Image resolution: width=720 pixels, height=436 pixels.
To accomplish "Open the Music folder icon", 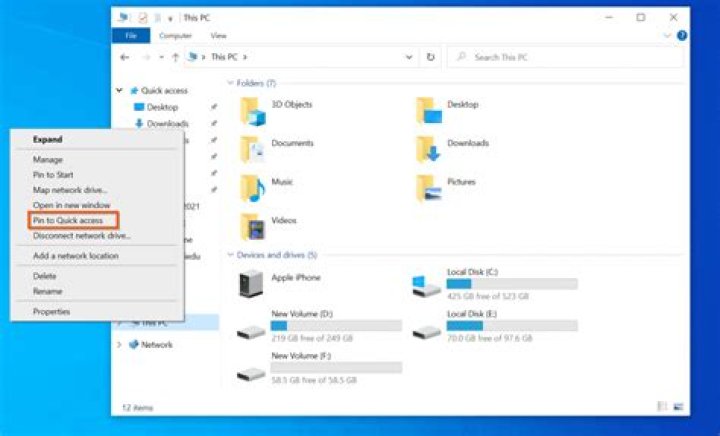I will click(254, 187).
